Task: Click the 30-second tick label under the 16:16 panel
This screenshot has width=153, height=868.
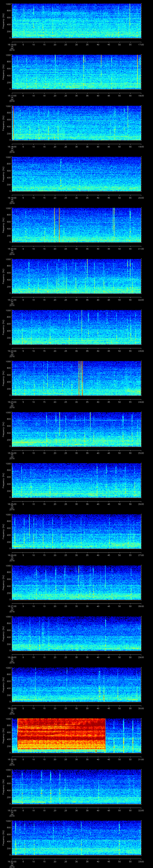Action: click(77, 44)
